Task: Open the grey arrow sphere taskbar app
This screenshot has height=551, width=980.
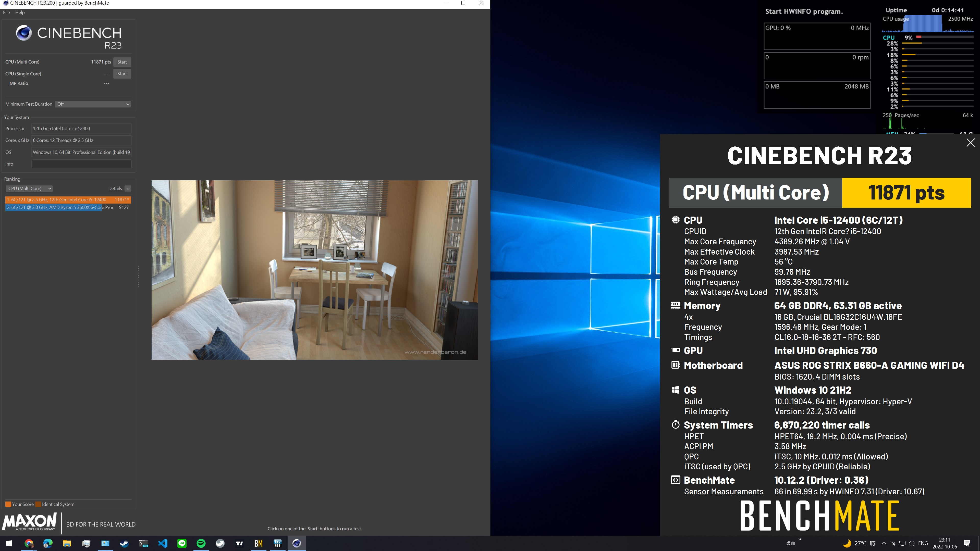Action: pos(220,543)
